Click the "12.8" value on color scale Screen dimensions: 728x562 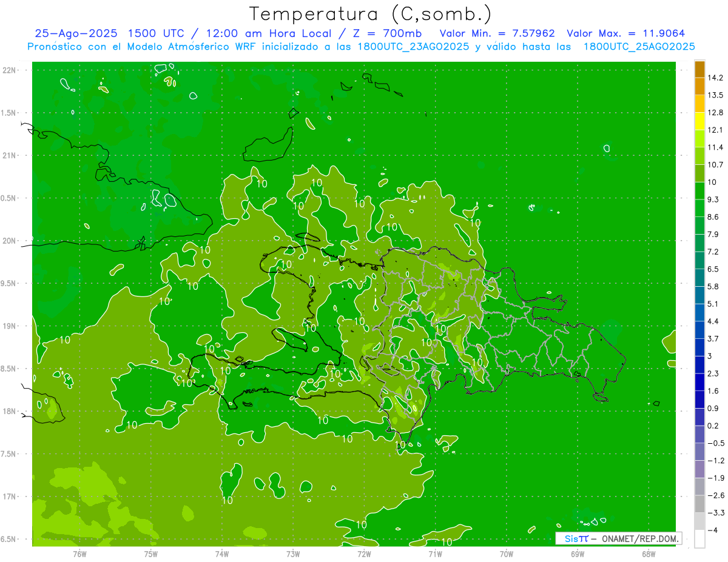point(716,112)
